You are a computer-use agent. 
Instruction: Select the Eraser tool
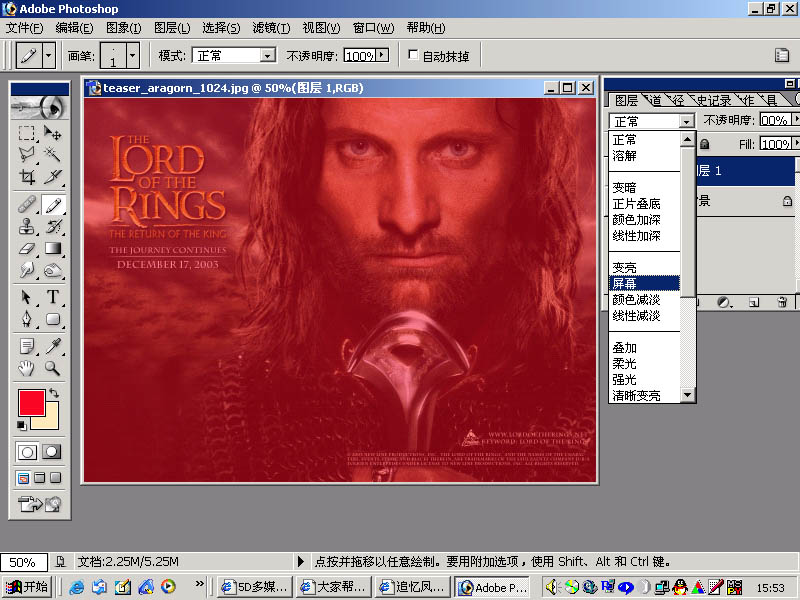point(27,248)
